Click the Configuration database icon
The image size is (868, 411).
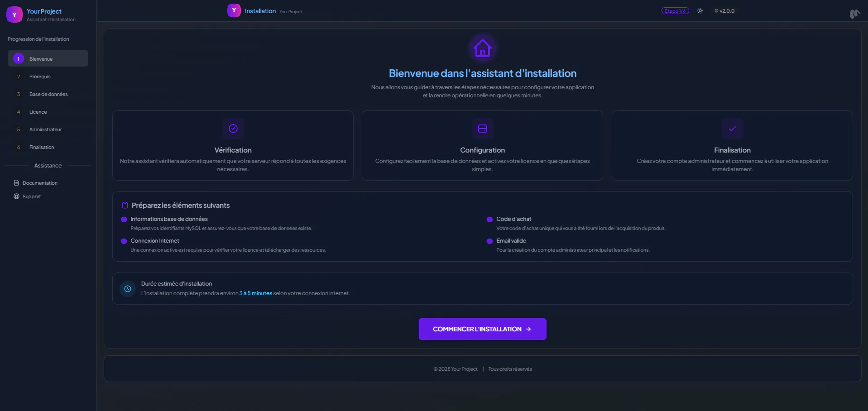pyautogui.click(x=482, y=129)
